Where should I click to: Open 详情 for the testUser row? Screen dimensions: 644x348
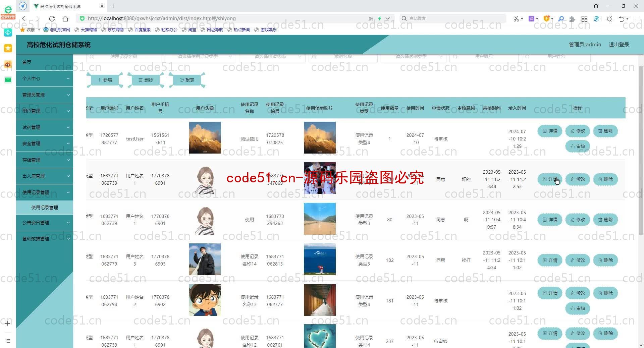[x=550, y=131]
